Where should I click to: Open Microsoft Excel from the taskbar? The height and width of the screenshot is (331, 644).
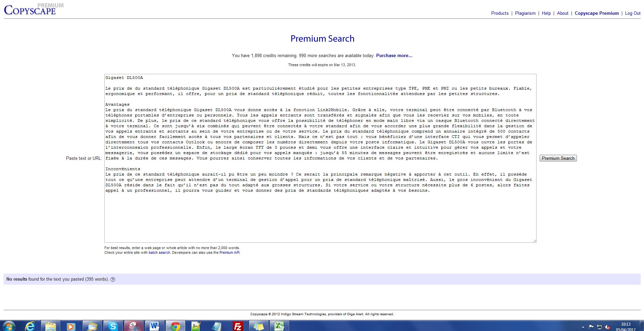click(x=279, y=326)
